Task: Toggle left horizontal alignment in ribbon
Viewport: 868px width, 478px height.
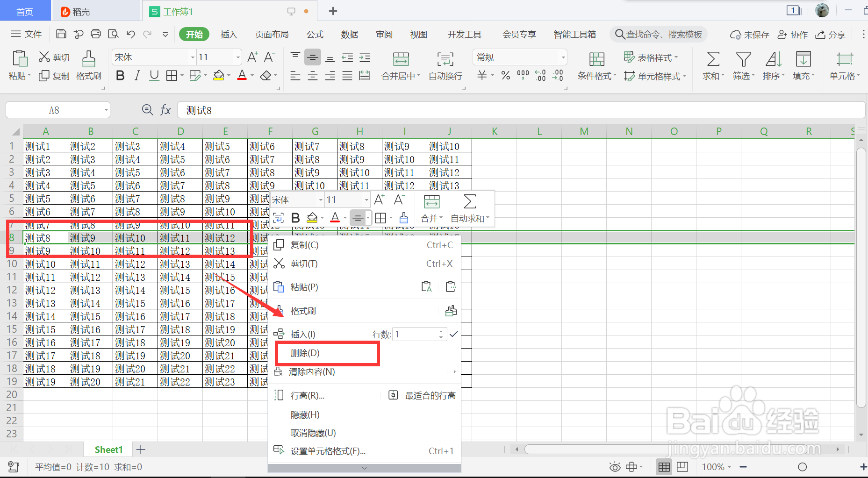Action: pyautogui.click(x=295, y=75)
